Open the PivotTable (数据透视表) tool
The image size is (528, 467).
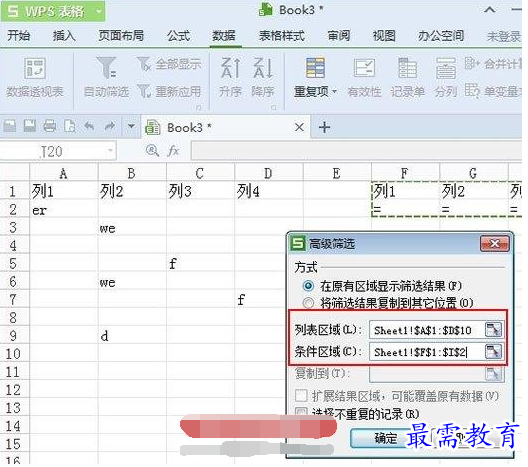(x=35, y=77)
